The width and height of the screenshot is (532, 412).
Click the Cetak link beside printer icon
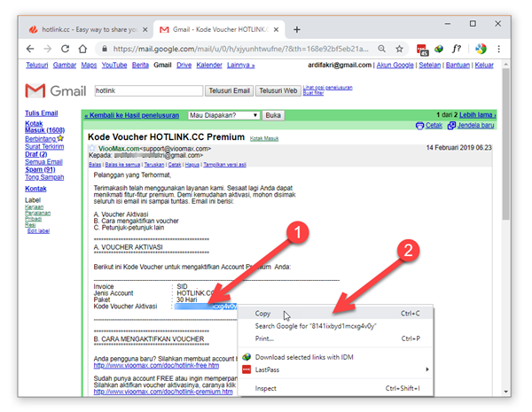pos(434,126)
